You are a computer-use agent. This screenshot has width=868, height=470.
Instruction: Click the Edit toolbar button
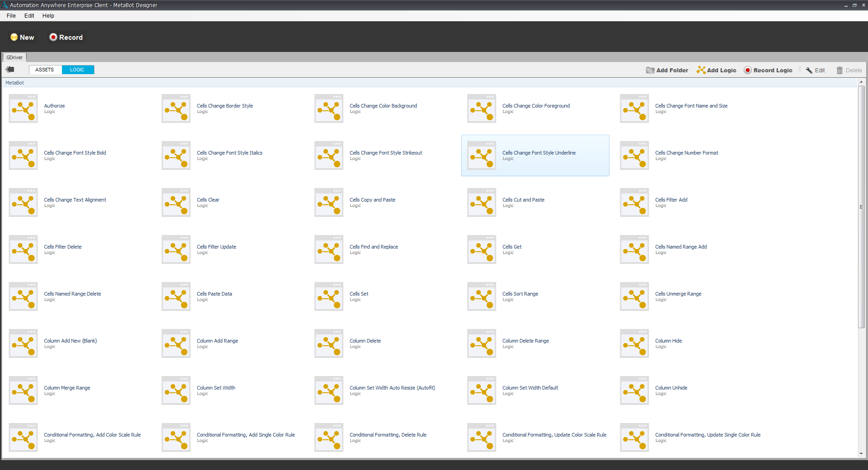(815, 70)
